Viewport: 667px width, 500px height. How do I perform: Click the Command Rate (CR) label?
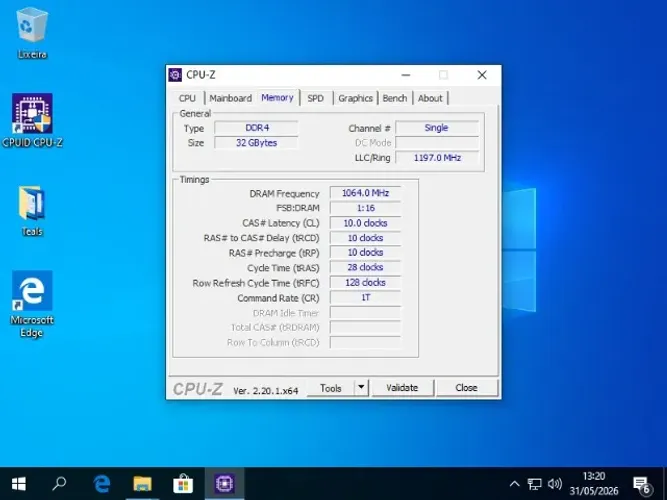click(278, 298)
